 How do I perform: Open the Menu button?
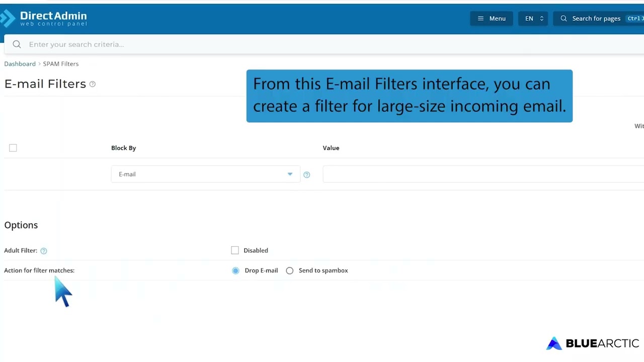tap(492, 19)
